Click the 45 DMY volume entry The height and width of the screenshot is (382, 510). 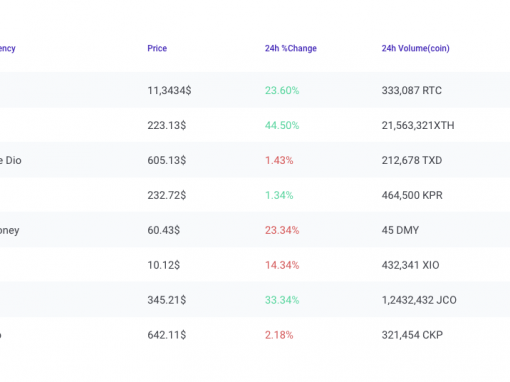[x=400, y=230]
